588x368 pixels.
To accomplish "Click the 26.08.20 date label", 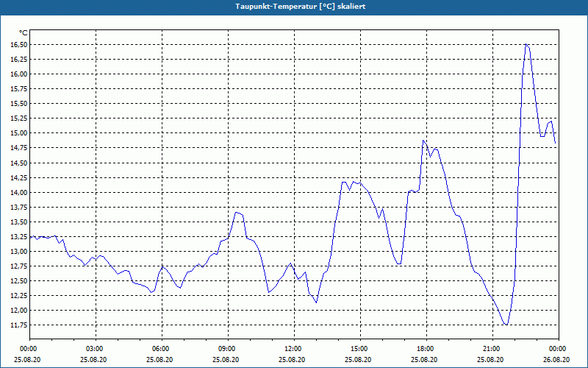I will pos(556,360).
